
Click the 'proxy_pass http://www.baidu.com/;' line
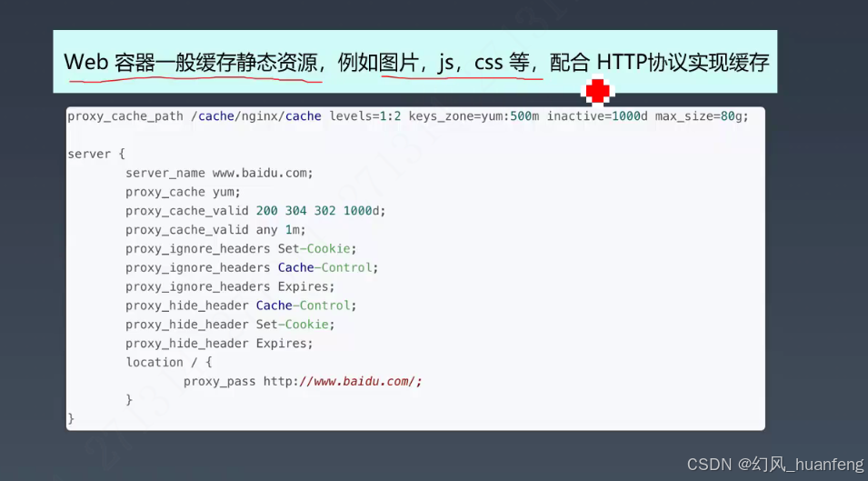(x=303, y=381)
